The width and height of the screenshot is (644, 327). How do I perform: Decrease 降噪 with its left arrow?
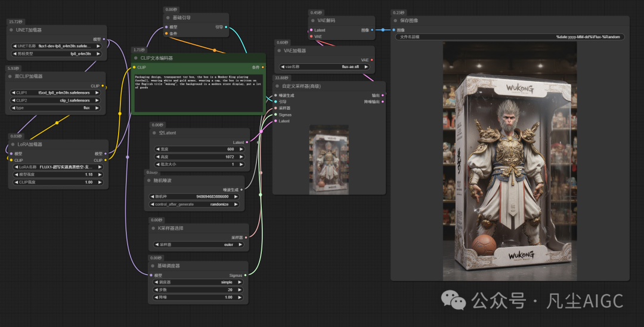(x=156, y=297)
